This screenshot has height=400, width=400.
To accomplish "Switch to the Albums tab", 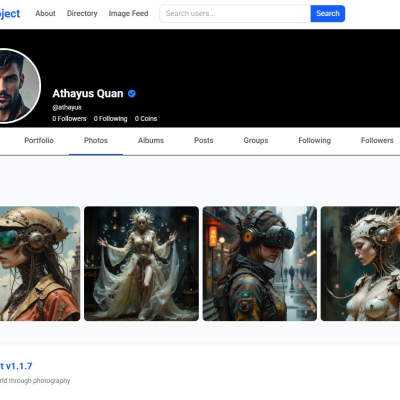I will tap(151, 140).
